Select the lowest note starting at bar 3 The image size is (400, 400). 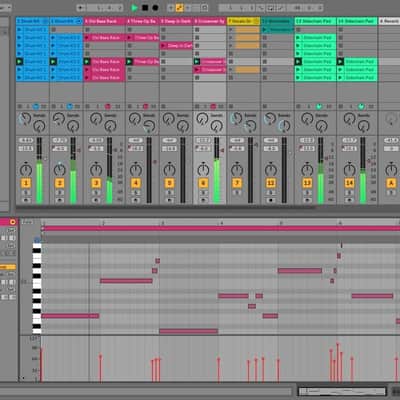(x=189, y=331)
